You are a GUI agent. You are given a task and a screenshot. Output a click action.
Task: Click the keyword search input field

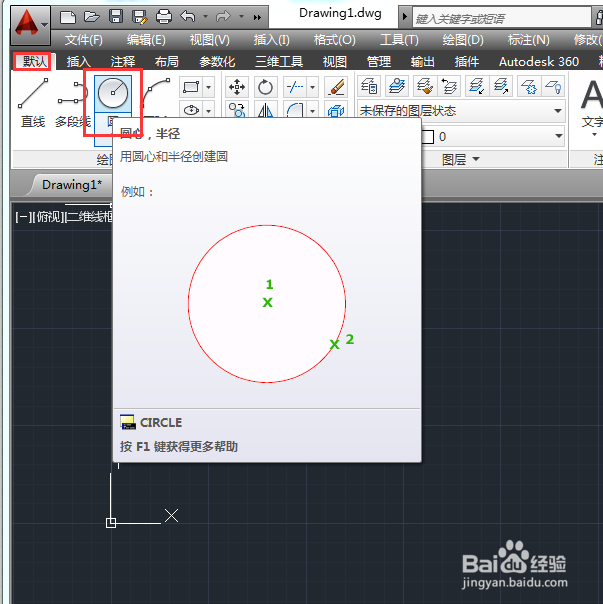click(x=502, y=18)
